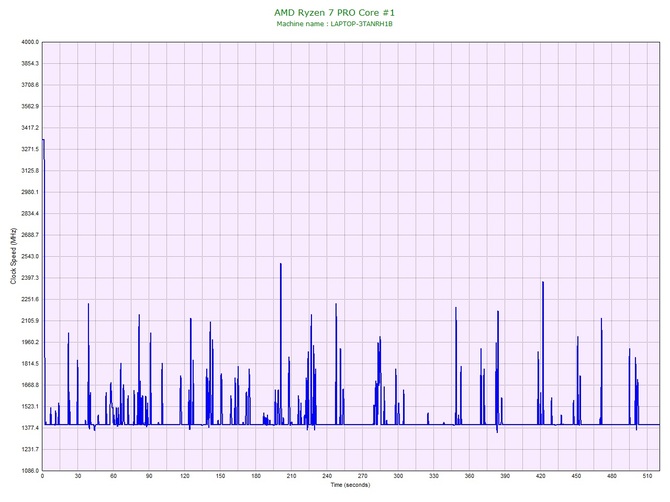The height and width of the screenshot is (502, 670).
Task: Select the 1814.5 y-axis value
Action: [30, 364]
